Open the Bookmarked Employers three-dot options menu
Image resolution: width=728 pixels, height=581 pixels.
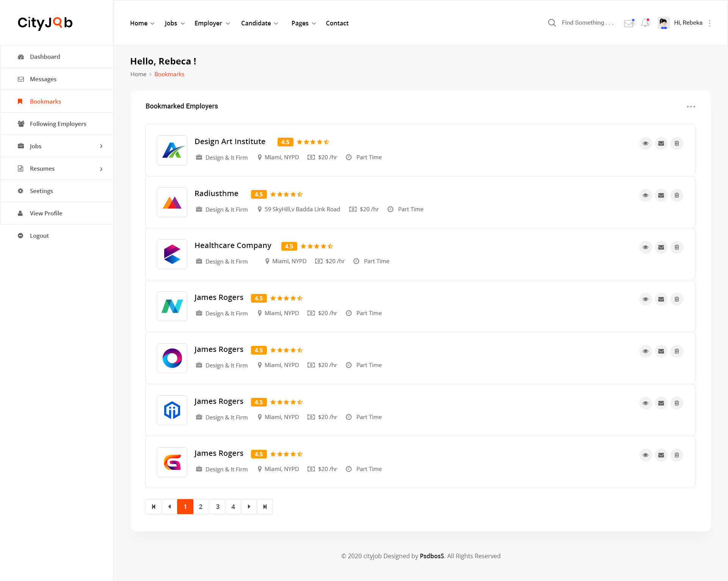pos(691,107)
